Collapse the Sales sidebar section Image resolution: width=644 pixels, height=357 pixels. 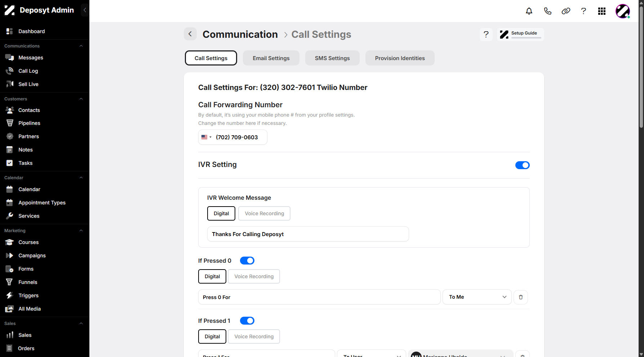pyautogui.click(x=81, y=324)
